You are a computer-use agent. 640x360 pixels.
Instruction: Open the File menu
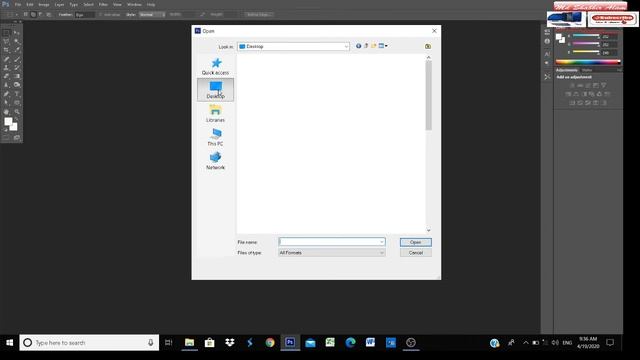click(x=18, y=4)
